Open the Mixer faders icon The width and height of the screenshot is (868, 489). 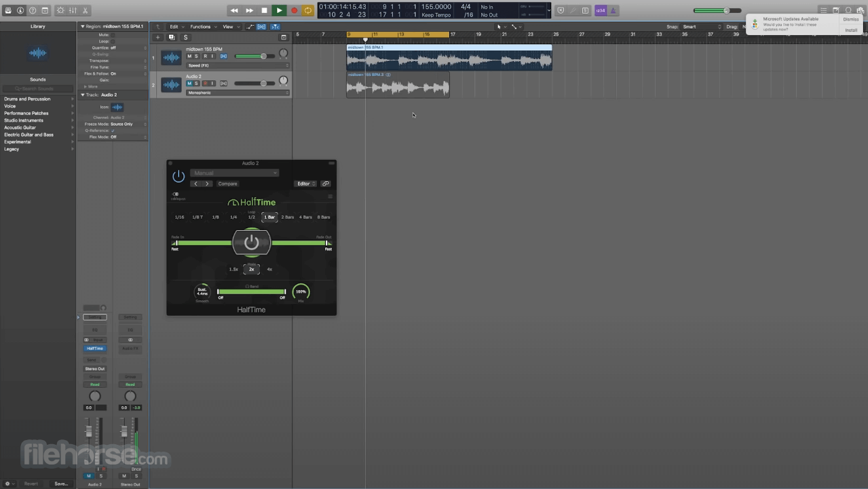(x=73, y=10)
